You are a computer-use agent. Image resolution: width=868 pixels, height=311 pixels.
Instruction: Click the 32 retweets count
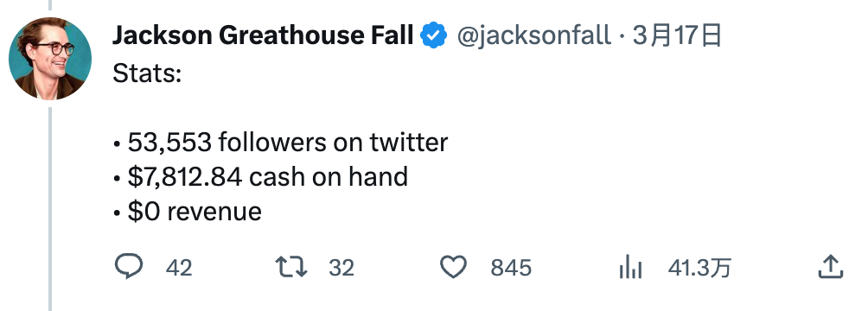pos(341,269)
